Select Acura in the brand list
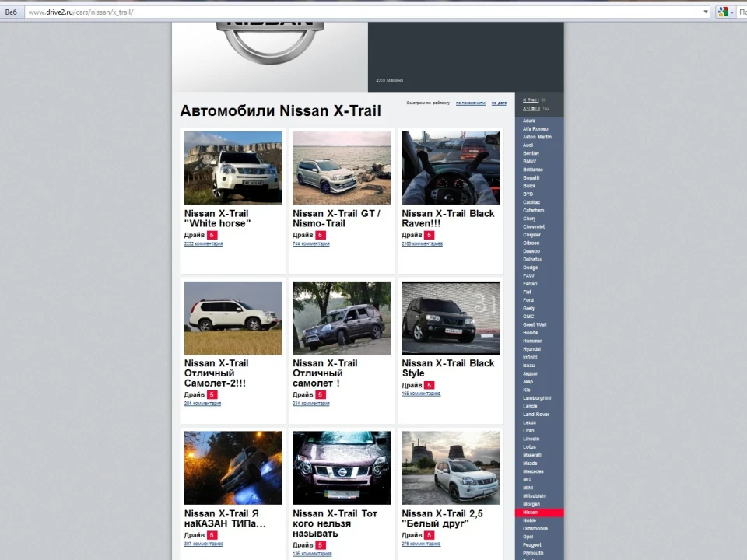 (x=529, y=121)
